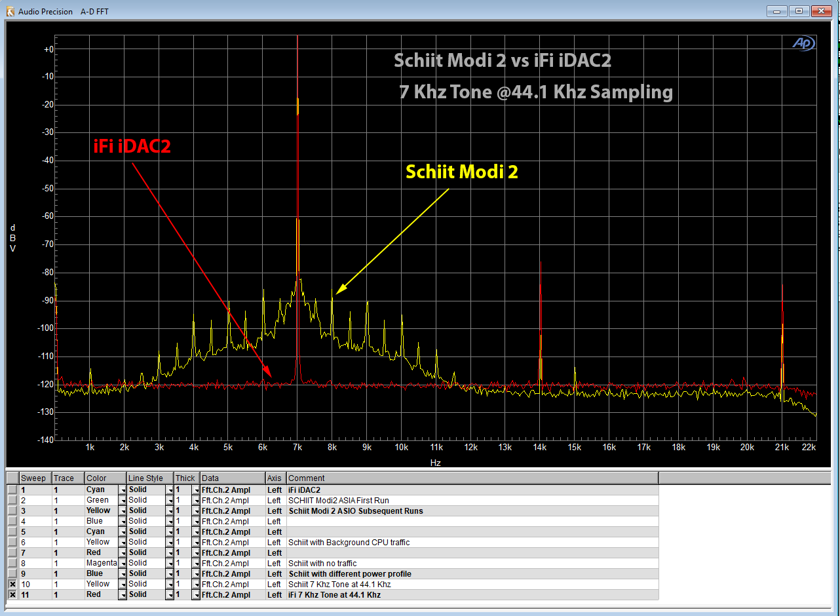Click the Axis column header
This screenshot has width=840, height=616.
tap(276, 478)
